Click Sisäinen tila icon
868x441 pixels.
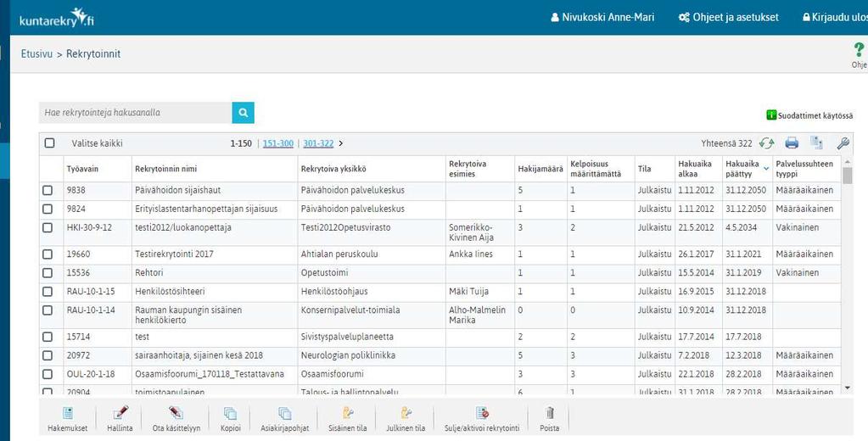pos(347,420)
